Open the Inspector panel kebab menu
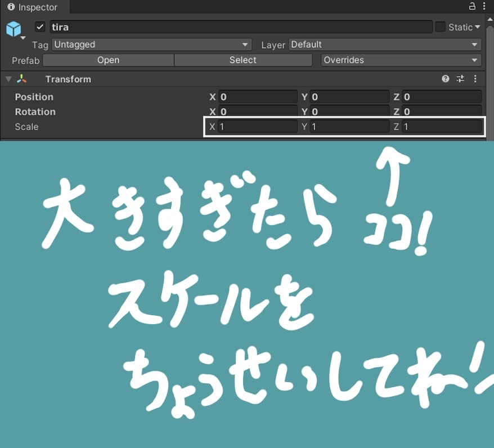 pyautogui.click(x=484, y=6)
